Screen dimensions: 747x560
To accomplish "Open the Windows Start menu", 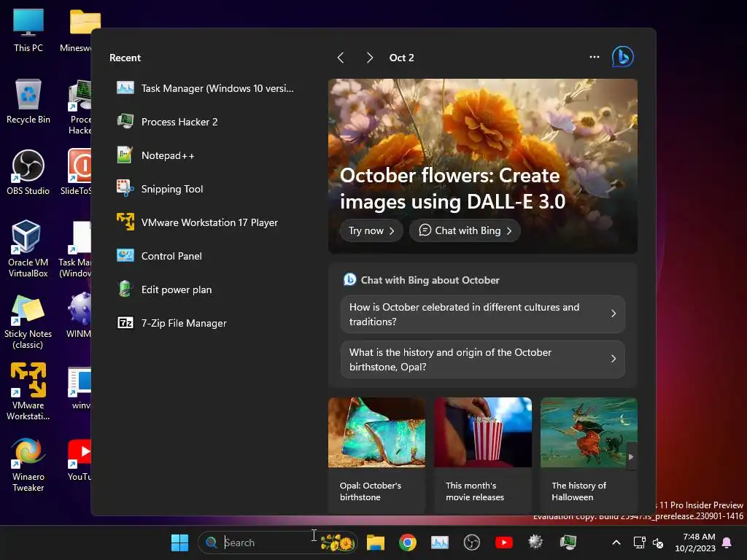I will (179, 542).
